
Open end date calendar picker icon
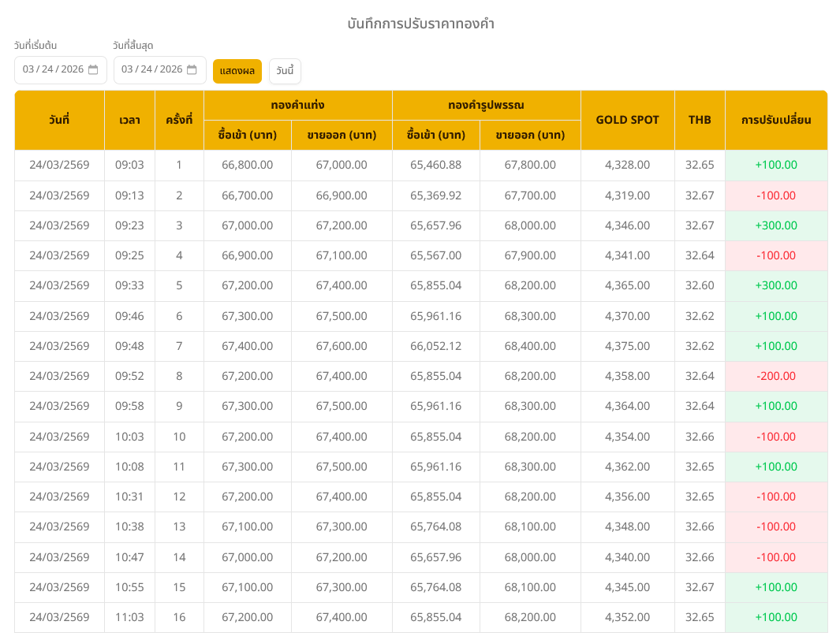click(192, 69)
